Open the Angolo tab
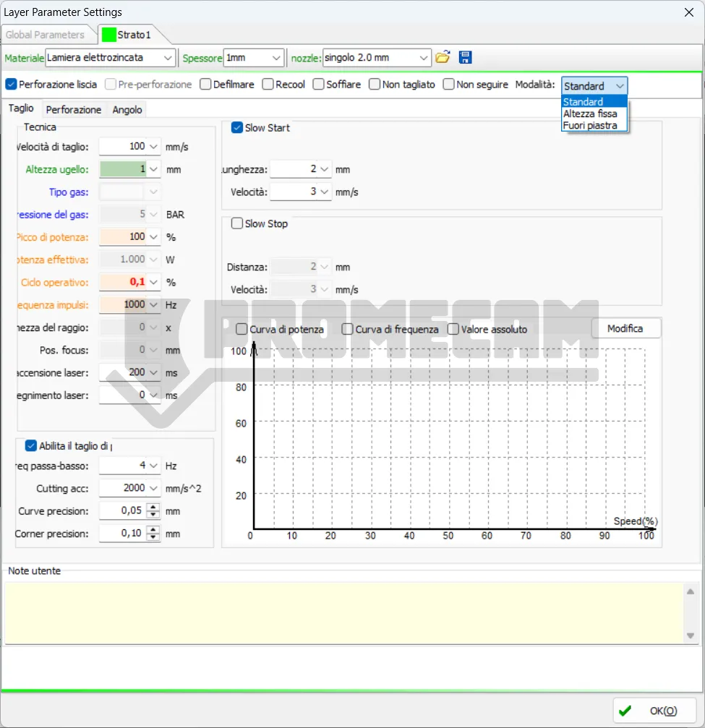Image resolution: width=705 pixels, height=728 pixels. tap(127, 110)
